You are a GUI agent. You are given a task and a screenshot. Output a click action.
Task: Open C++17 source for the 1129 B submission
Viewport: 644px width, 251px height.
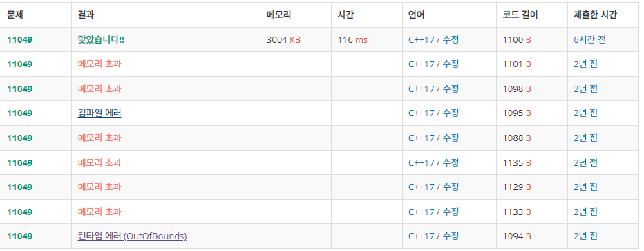[422, 187]
